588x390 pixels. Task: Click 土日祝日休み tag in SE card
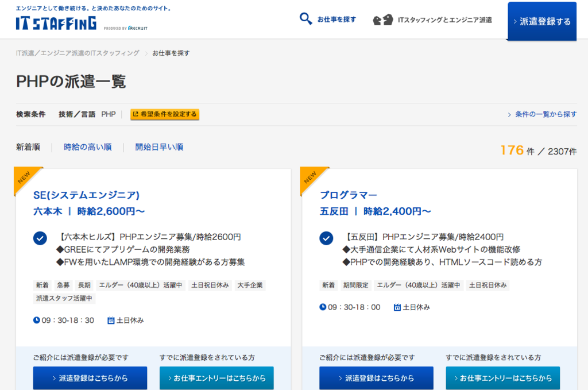point(210,285)
